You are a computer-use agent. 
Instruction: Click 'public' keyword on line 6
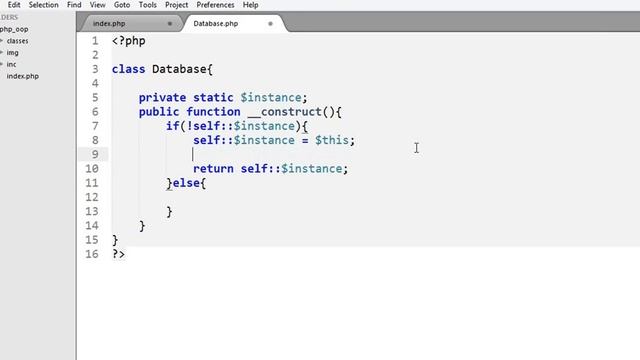coord(159,112)
